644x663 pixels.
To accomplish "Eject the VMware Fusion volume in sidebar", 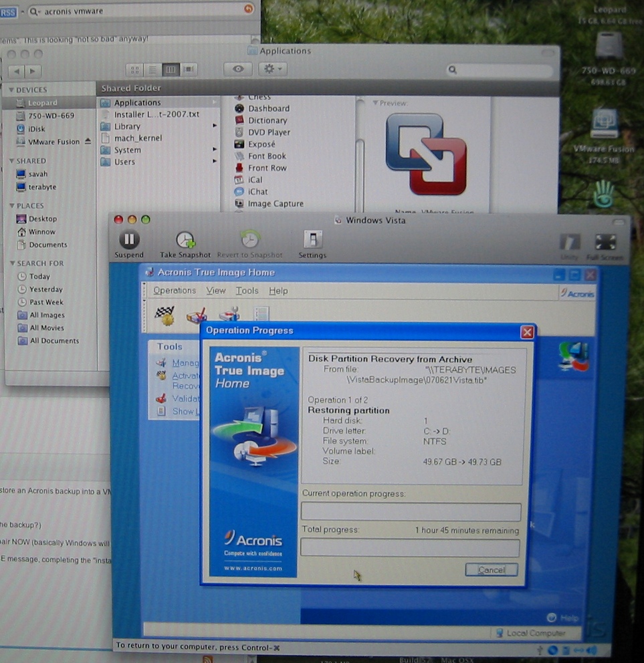I will 88,141.
